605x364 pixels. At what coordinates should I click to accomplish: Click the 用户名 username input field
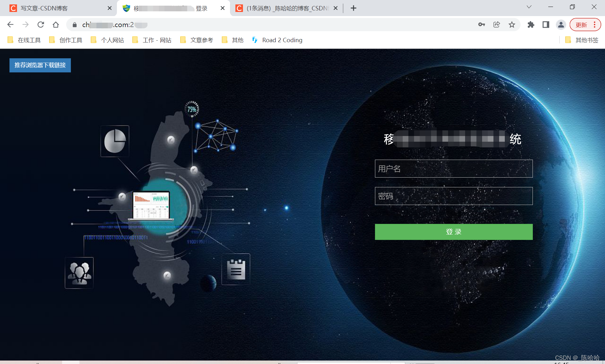pos(454,168)
